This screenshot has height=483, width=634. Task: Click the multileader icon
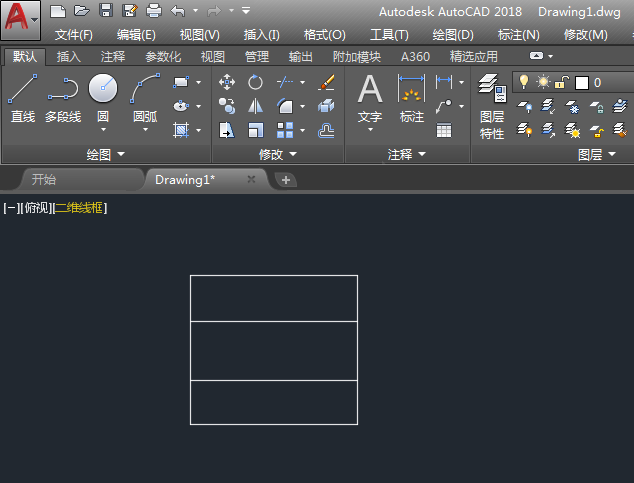444,106
